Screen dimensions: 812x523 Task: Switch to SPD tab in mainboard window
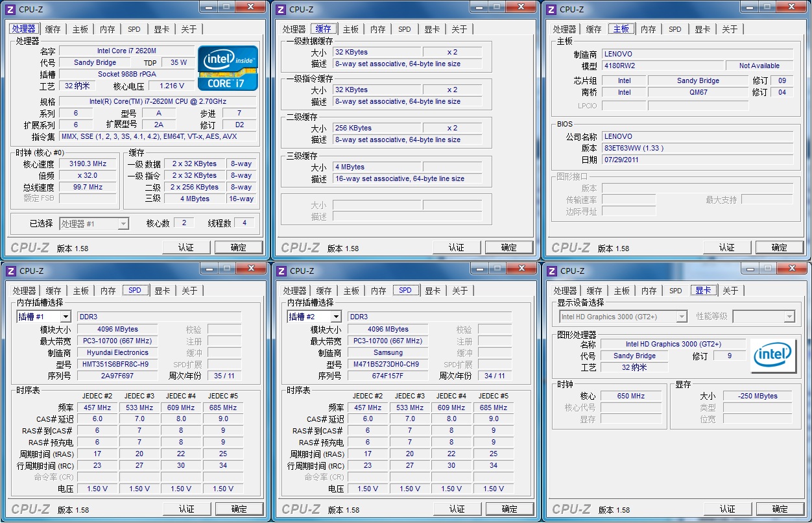pyautogui.click(x=675, y=29)
